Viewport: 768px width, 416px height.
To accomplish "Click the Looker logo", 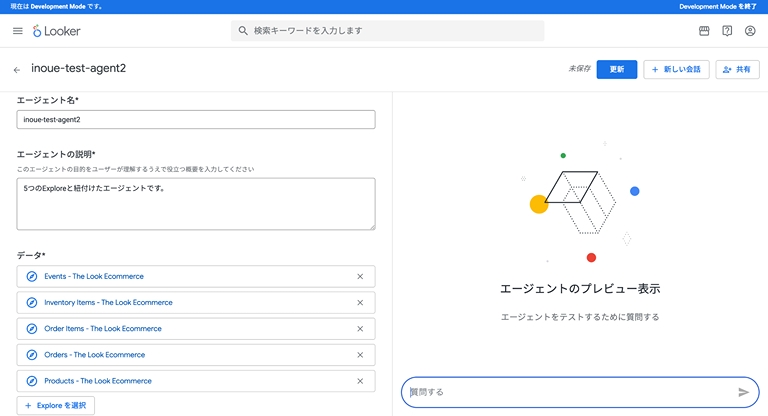I will point(56,31).
